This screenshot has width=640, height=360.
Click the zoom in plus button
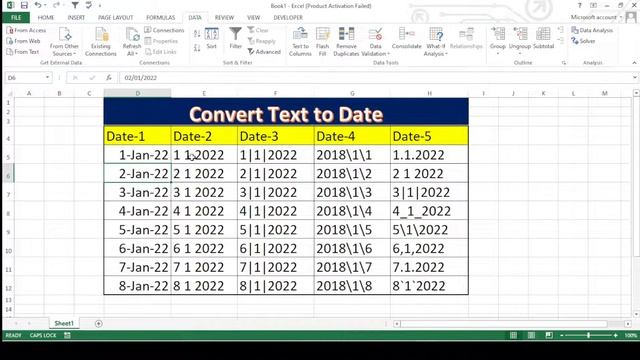[x=616, y=335]
